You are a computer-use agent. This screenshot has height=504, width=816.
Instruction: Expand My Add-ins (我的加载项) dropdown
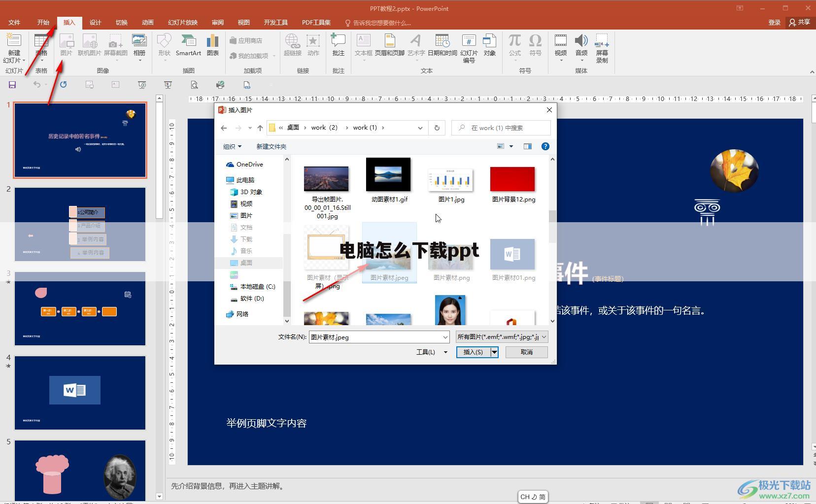pos(274,56)
